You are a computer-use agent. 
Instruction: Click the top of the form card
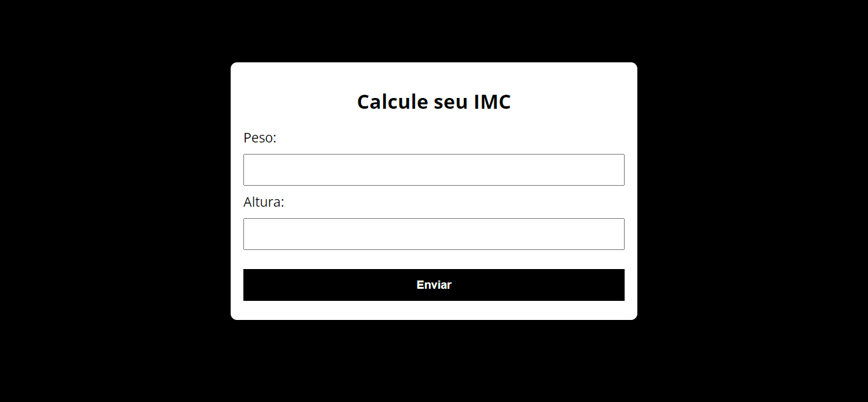tap(434, 70)
